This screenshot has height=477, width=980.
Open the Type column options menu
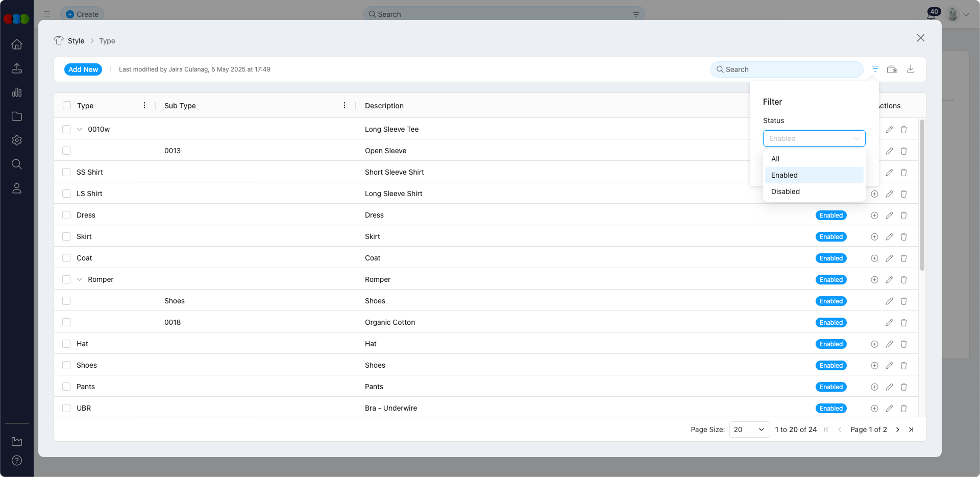coord(144,105)
